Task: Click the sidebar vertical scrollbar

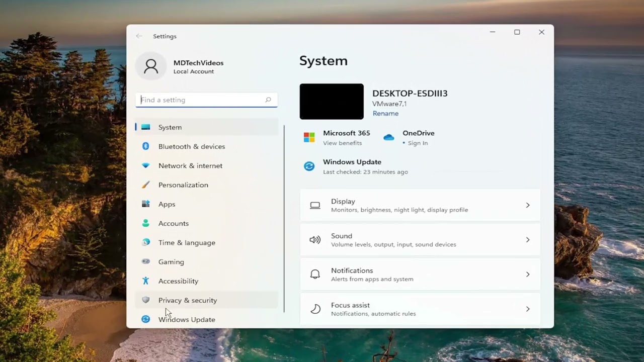Action: (x=284, y=219)
